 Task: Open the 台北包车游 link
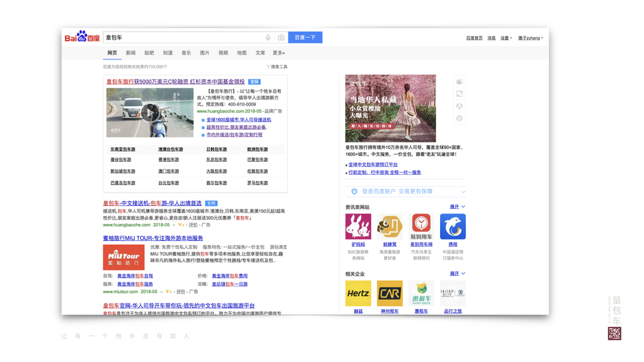coord(169,183)
